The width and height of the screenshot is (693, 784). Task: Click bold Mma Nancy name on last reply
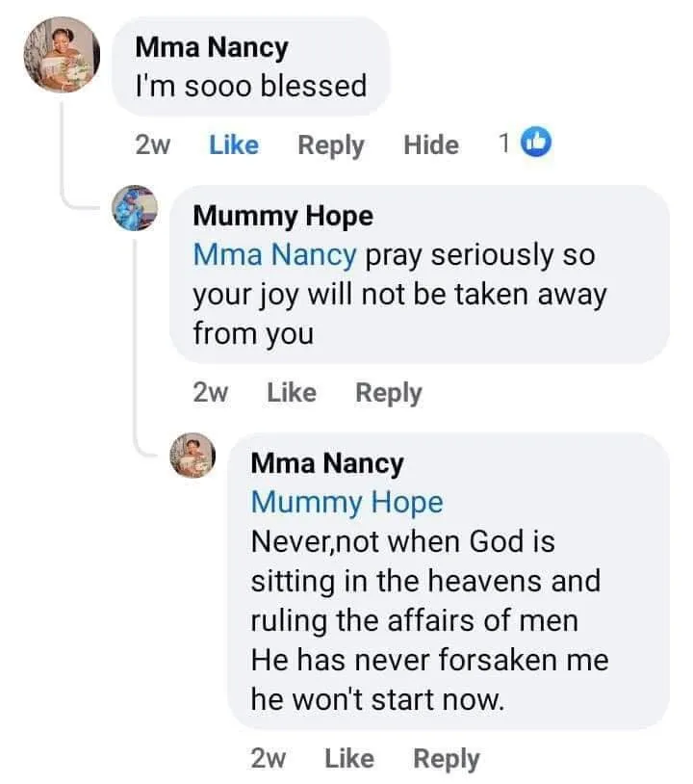pyautogui.click(x=327, y=463)
